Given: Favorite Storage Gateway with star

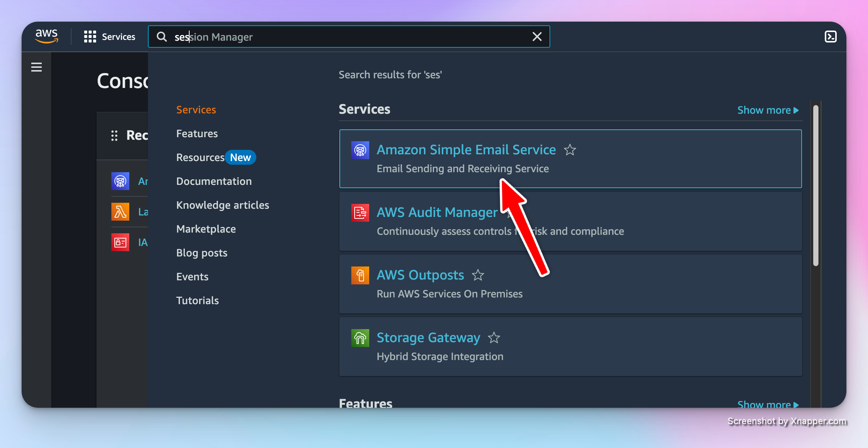Looking at the screenshot, I should point(494,338).
